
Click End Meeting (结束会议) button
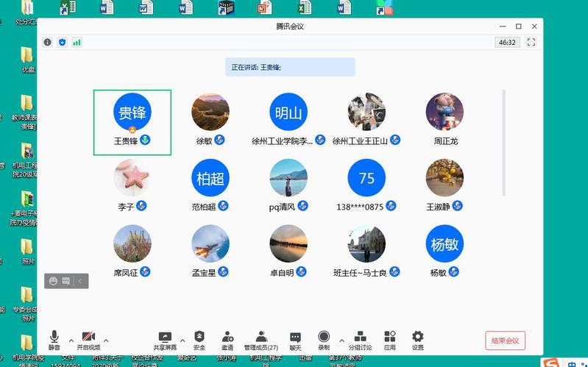pyautogui.click(x=505, y=341)
